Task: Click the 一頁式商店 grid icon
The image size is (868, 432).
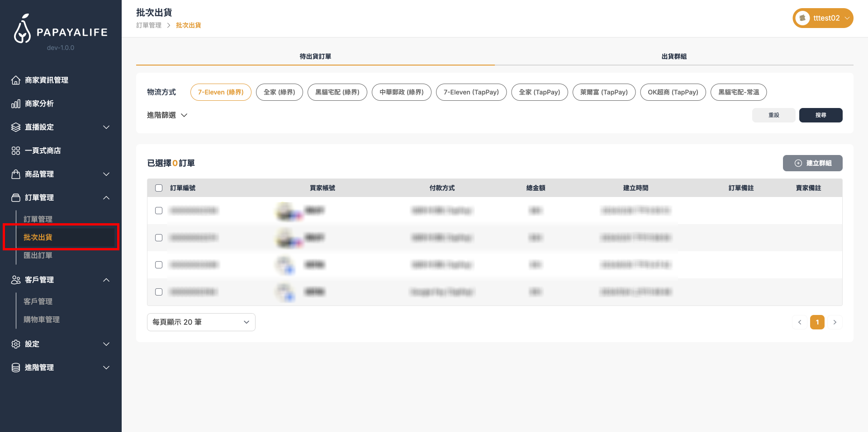Action: pyautogui.click(x=16, y=150)
